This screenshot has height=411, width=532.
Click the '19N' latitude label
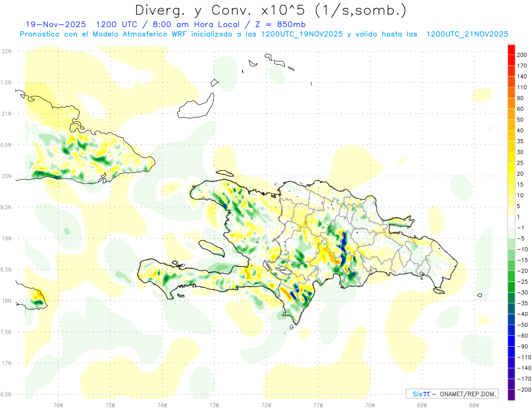pos(7,238)
